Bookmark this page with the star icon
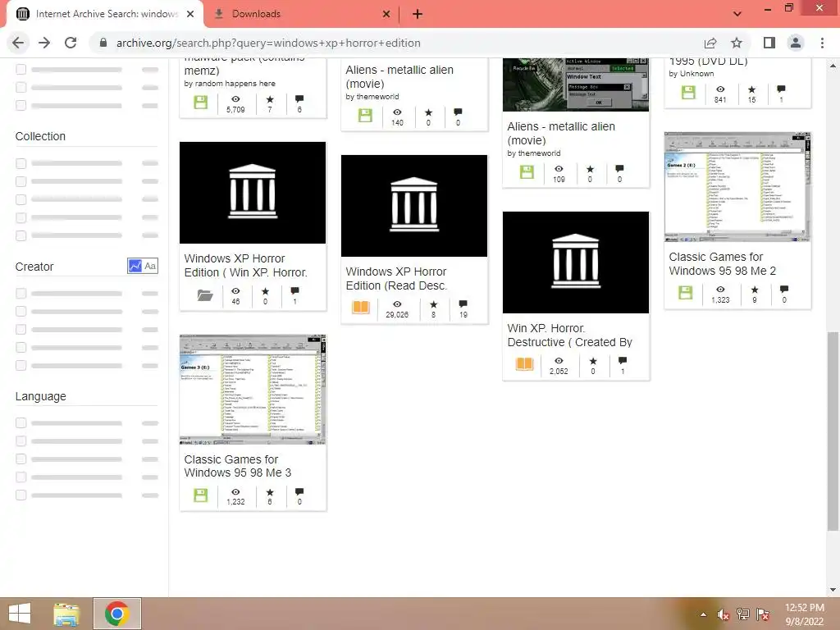Viewport: 840px width, 630px height. point(737,43)
